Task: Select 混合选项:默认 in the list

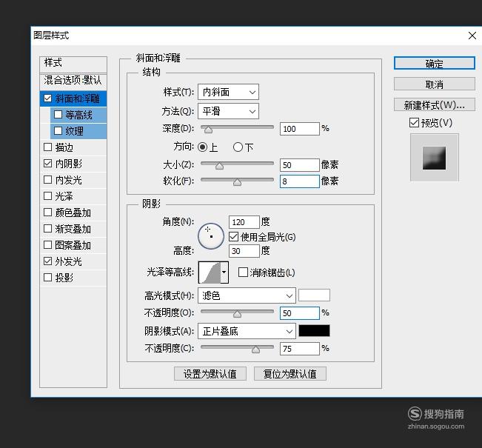Action: pyautogui.click(x=73, y=81)
